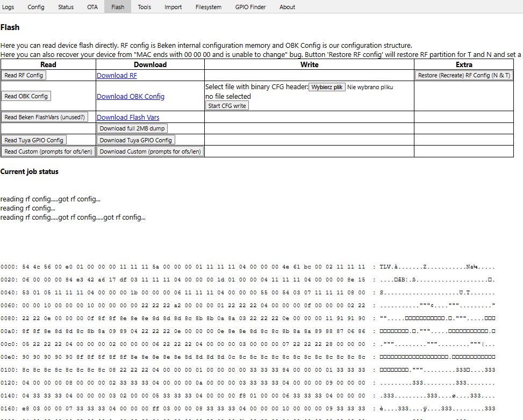Click the hex dump row 0020

coord(247,280)
